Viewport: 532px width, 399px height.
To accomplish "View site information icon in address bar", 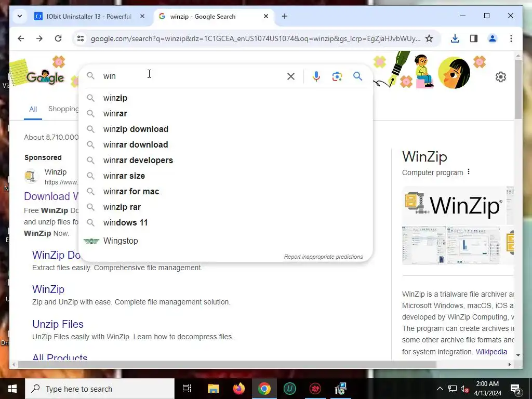I will (81, 38).
